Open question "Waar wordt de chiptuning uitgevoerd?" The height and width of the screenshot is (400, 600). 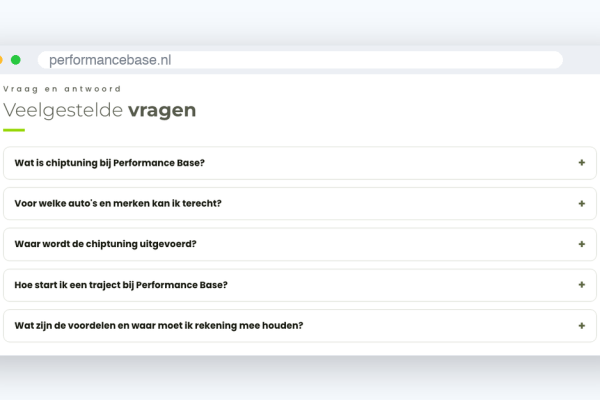tap(300, 244)
